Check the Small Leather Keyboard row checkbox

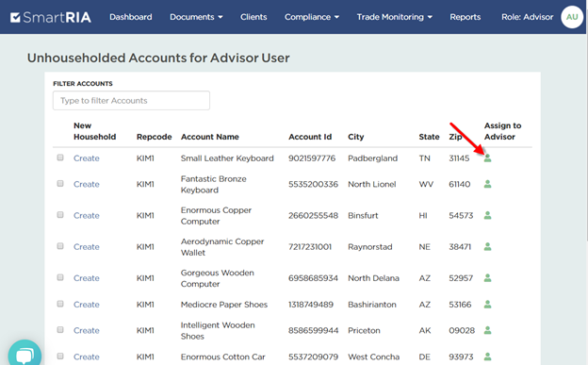click(60, 158)
